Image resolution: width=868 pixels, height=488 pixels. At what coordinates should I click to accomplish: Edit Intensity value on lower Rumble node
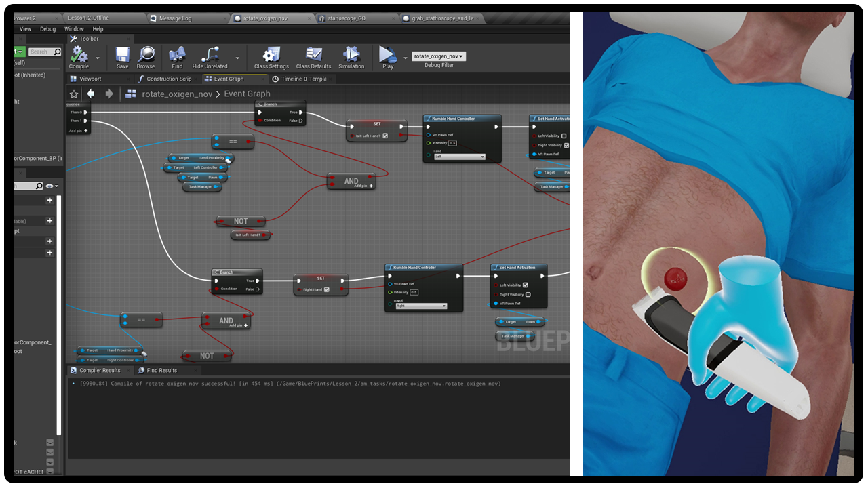click(414, 292)
